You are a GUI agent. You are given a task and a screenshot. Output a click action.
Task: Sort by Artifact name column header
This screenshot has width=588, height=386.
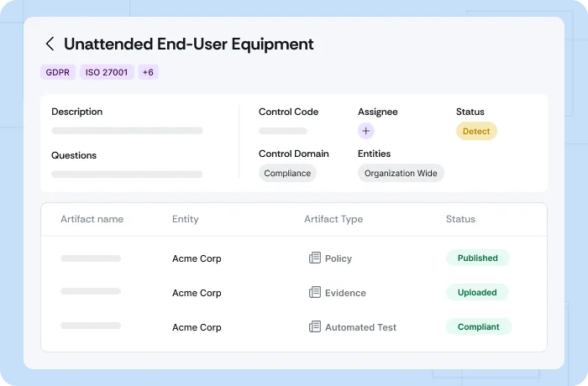point(92,219)
